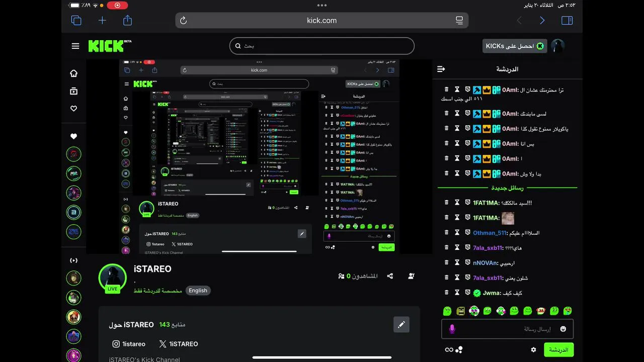644x362 pixels.
Task: Open the 'مخصصة للدردشة فقط' category link
Action: (x=158, y=291)
